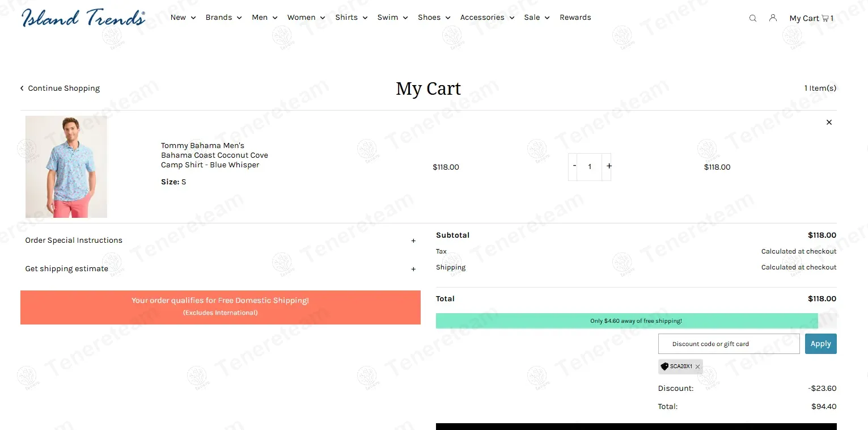Click the quantity input field
The width and height of the screenshot is (868, 430).
[590, 167]
